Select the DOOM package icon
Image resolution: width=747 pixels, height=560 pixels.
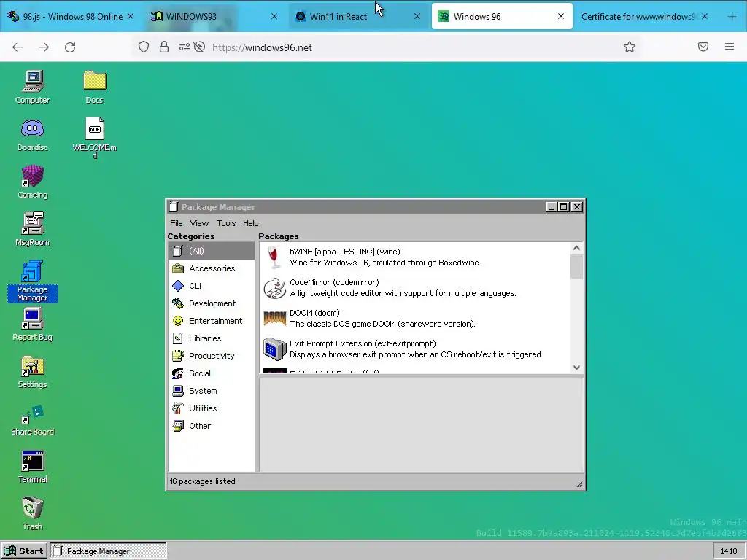274,318
